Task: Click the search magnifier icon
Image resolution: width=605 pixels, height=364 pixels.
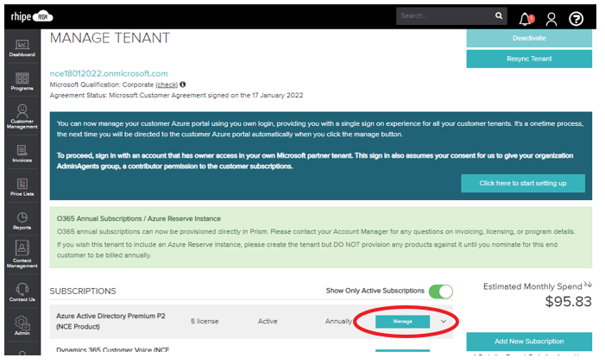Action: (x=499, y=16)
